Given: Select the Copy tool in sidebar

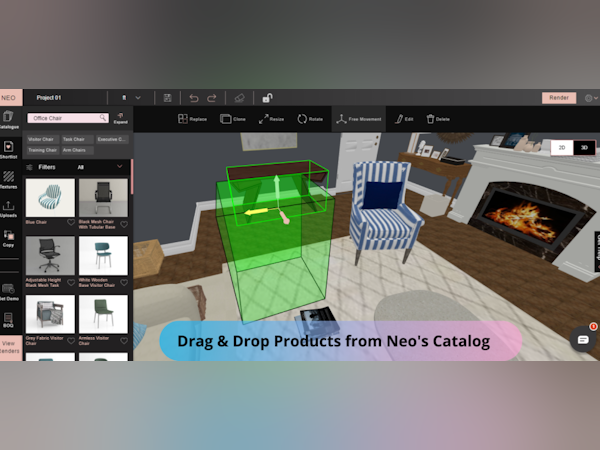Looking at the screenshot, I should coord(8,238).
